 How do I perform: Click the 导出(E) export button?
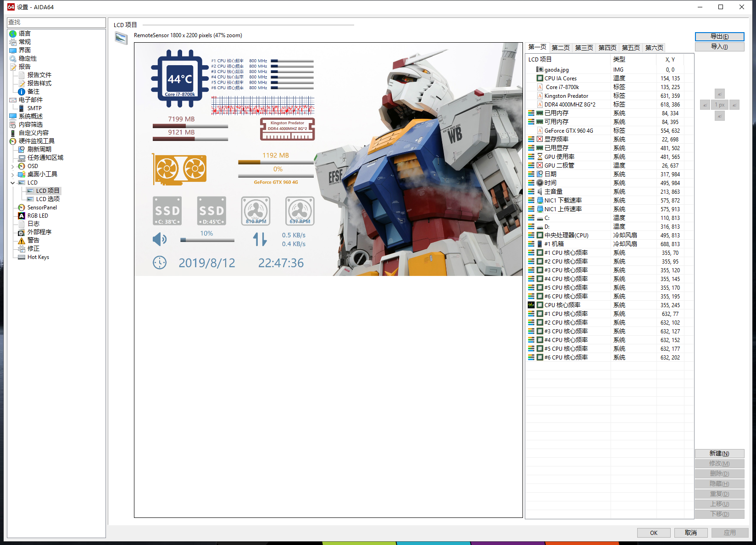coord(719,36)
